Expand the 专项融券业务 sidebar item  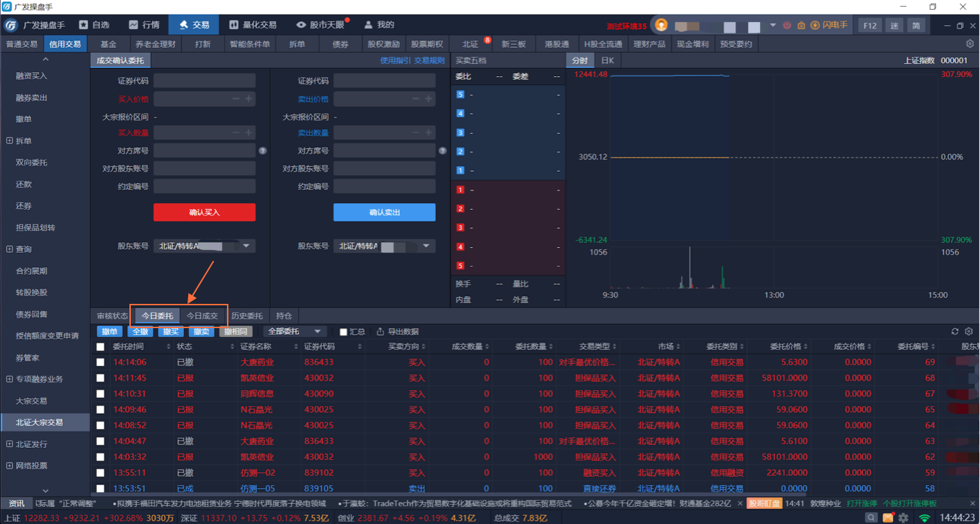click(x=10, y=379)
